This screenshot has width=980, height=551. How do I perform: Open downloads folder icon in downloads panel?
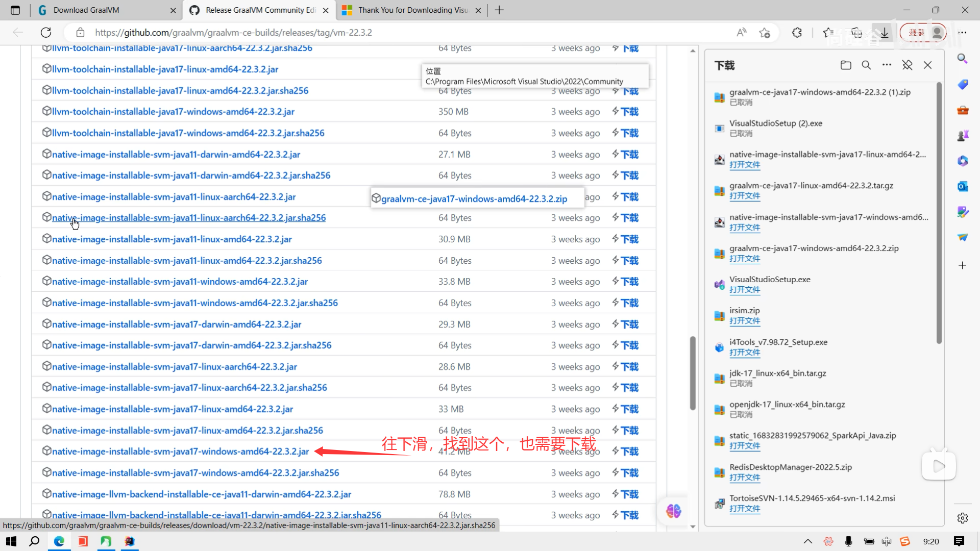click(846, 65)
